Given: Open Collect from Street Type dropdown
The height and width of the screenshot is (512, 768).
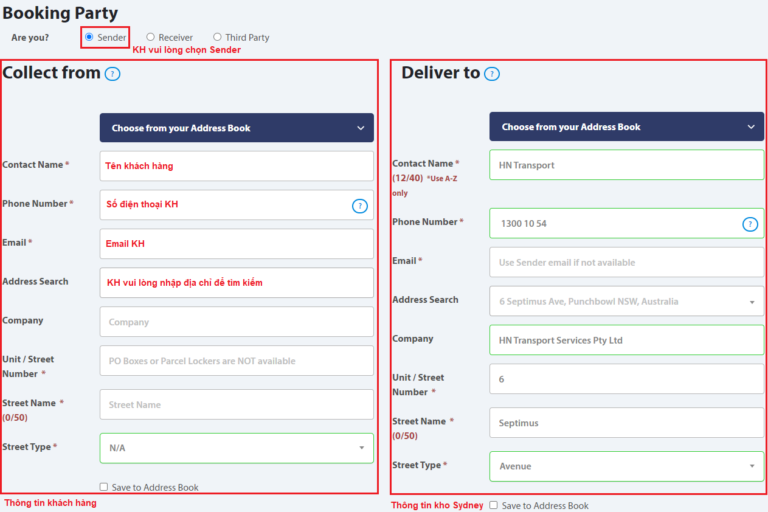Looking at the screenshot, I should click(236, 448).
